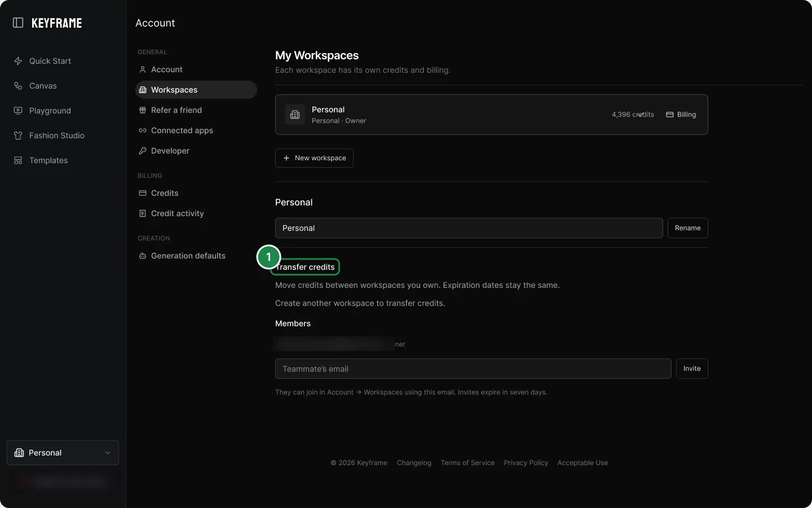Click the workspace name input field
The height and width of the screenshot is (508, 812).
pyautogui.click(x=469, y=228)
